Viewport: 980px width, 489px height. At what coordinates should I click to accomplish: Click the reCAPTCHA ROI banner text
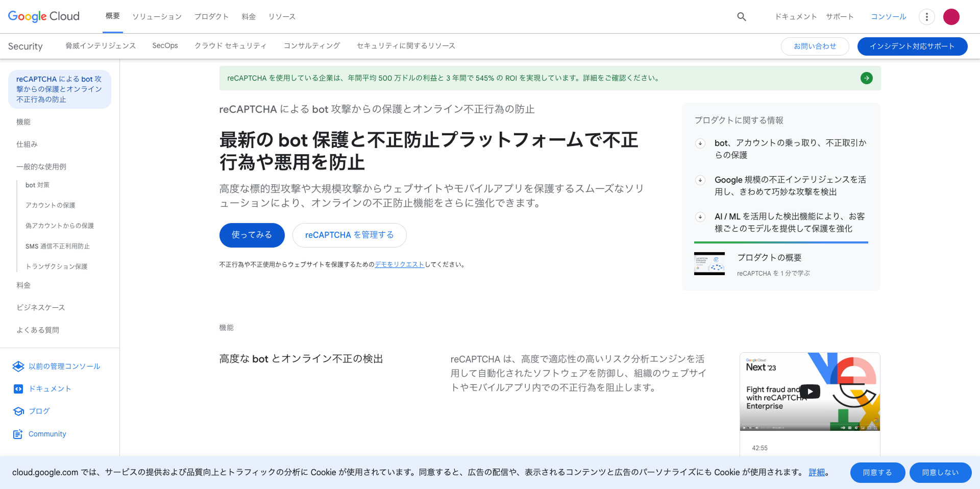coord(444,78)
